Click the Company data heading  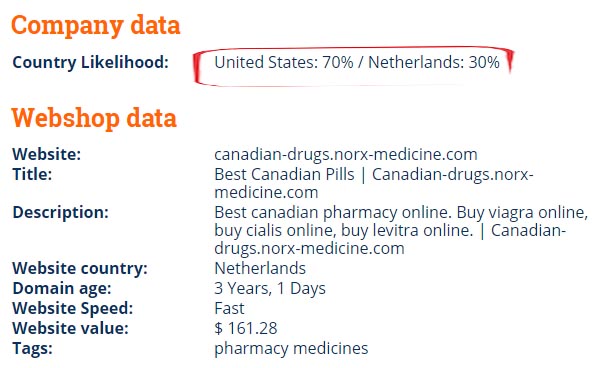pos(96,26)
